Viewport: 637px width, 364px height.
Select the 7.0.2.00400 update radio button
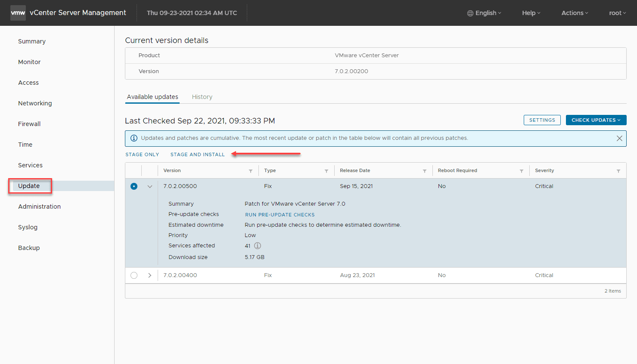[x=134, y=275]
